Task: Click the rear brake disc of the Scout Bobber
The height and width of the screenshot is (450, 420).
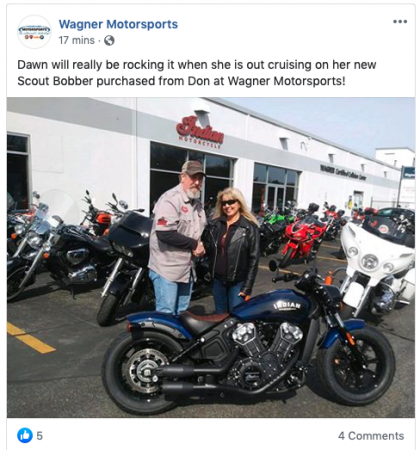Action: (146, 371)
